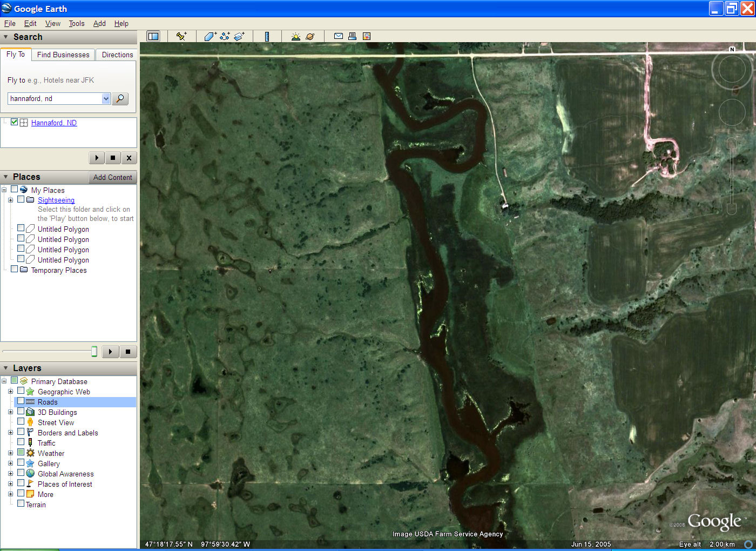This screenshot has width=756, height=551.
Task: Enable the Street View layer checkbox
Action: [x=21, y=421]
